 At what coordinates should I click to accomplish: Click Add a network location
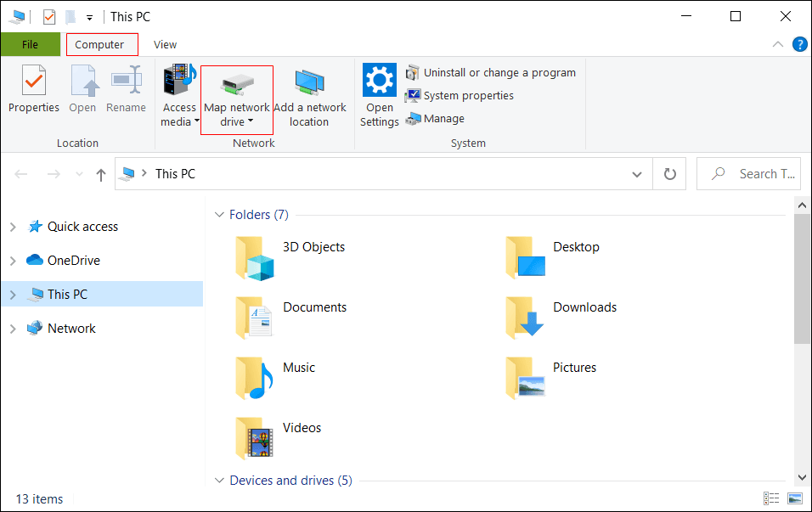tap(309, 98)
